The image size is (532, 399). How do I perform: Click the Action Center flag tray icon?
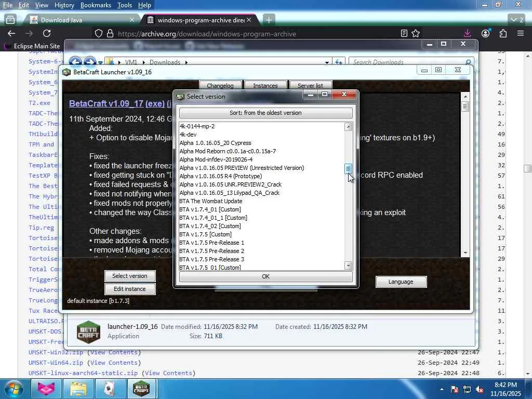coord(455,390)
